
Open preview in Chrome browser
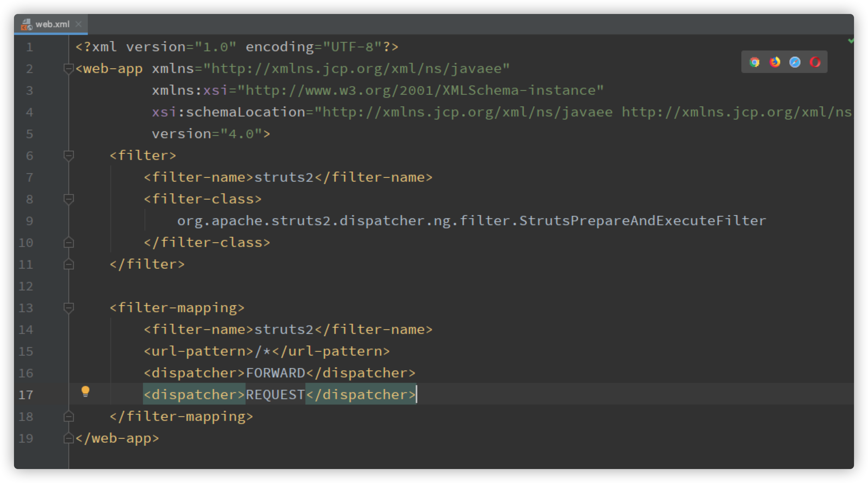point(755,62)
